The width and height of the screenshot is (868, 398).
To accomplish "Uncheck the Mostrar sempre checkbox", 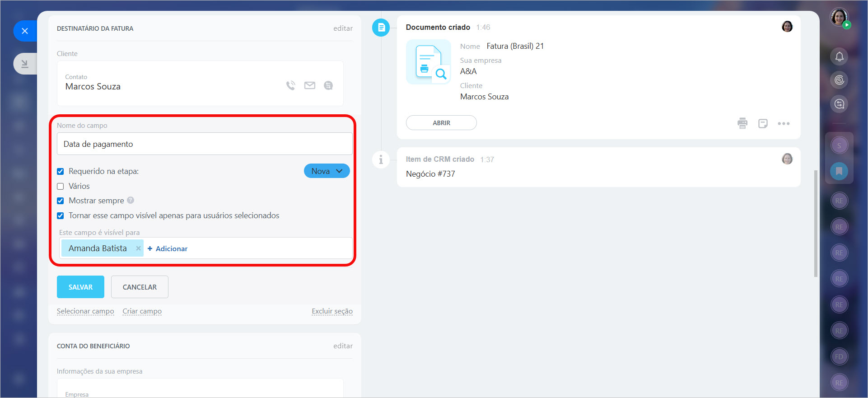I will click(x=61, y=201).
